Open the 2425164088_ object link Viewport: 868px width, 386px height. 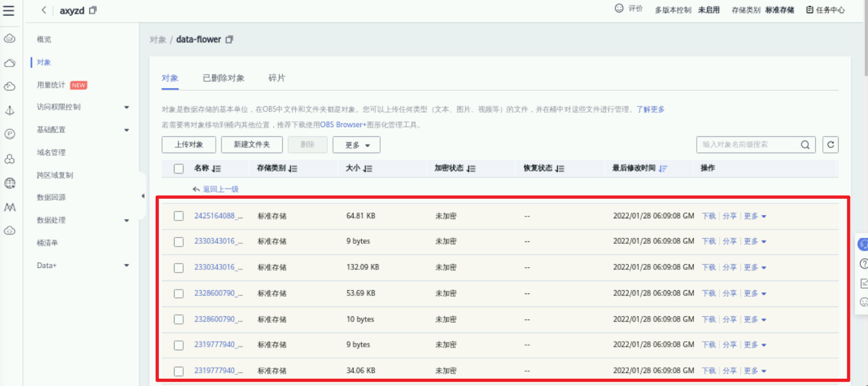[x=218, y=216]
